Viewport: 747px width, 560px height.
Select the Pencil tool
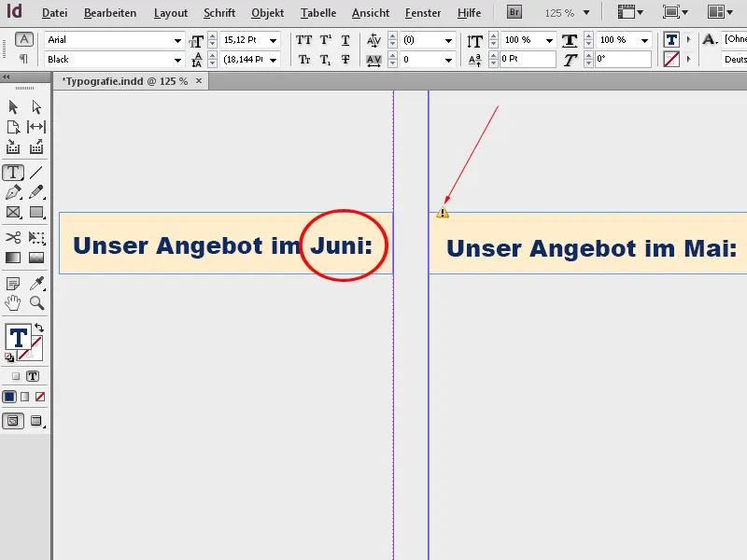coord(36,192)
